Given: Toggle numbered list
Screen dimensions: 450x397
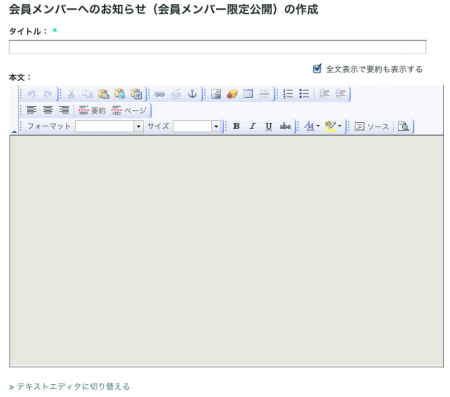Looking at the screenshot, I should click(x=288, y=94).
